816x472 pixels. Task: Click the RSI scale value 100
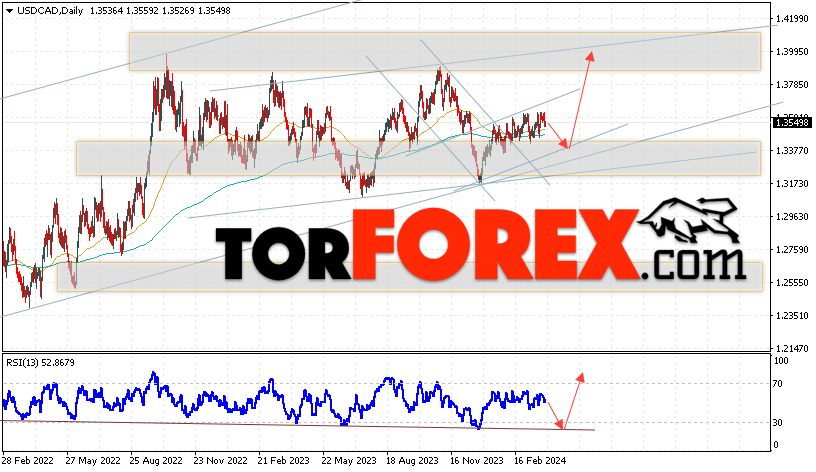(x=781, y=361)
